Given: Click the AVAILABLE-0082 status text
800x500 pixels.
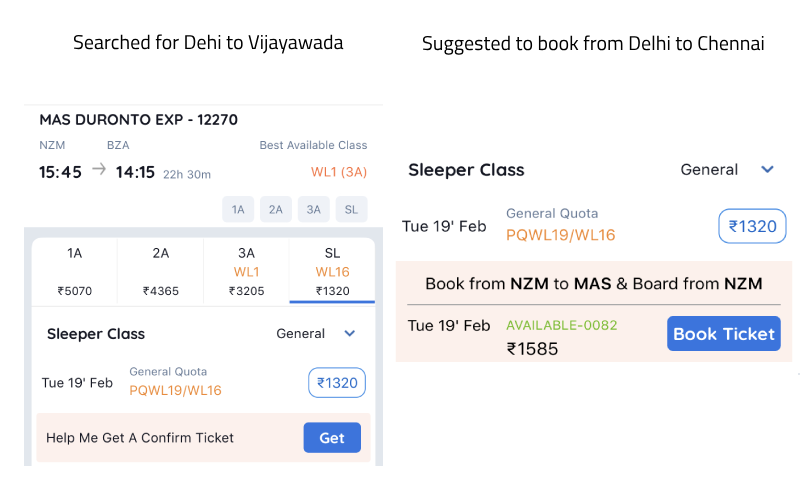Looking at the screenshot, I should click(x=562, y=325).
